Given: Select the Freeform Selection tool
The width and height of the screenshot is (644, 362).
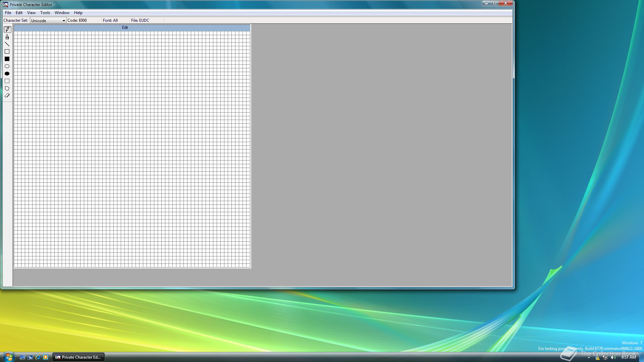Looking at the screenshot, I should pos(7,88).
